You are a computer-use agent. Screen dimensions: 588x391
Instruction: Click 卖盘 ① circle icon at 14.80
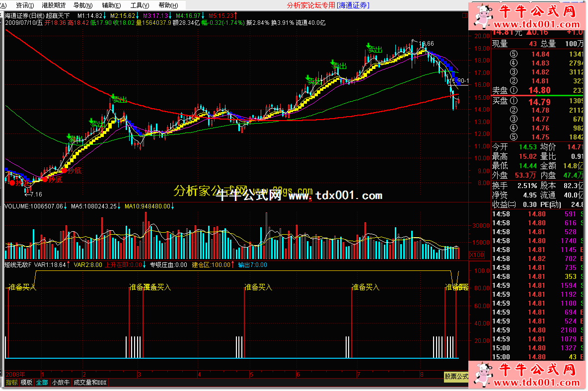pyautogui.click(x=514, y=90)
